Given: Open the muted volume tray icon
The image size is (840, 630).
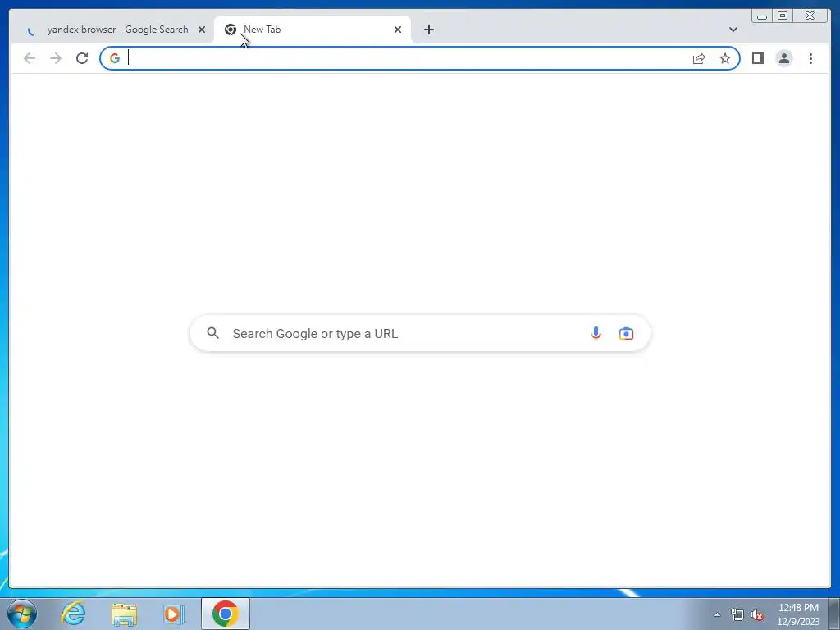Looking at the screenshot, I should click(x=757, y=614).
